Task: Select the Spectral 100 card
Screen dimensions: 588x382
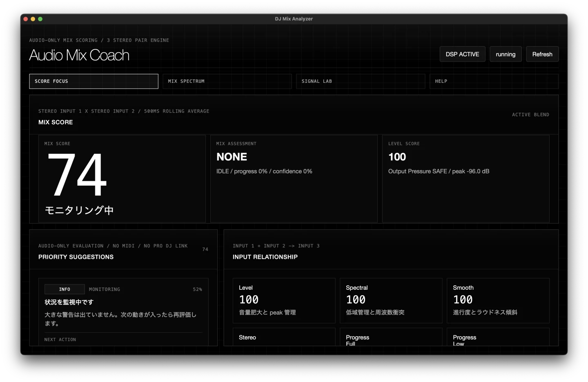Action: click(391, 300)
